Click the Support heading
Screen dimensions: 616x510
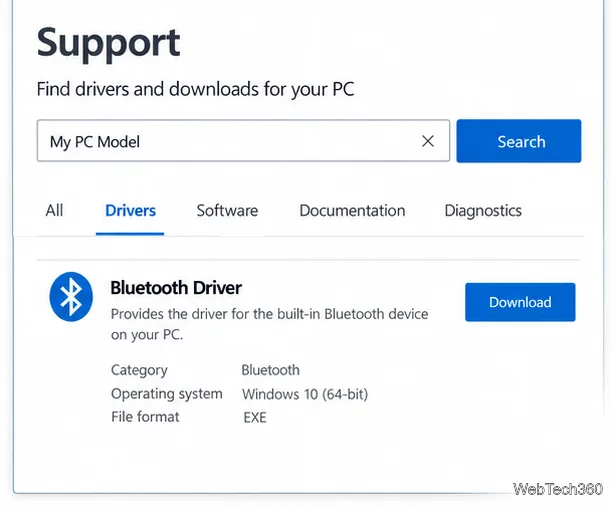pos(108,44)
